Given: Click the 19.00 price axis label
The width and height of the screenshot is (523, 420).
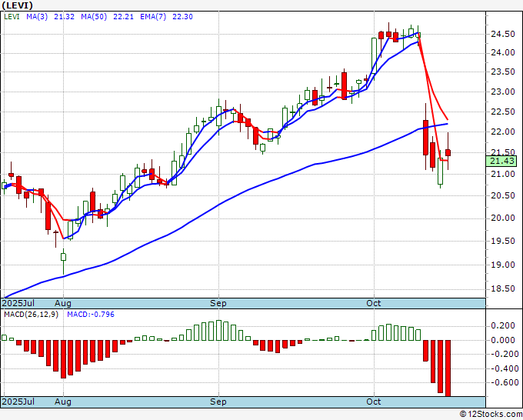Looking at the screenshot, I should click(503, 265).
